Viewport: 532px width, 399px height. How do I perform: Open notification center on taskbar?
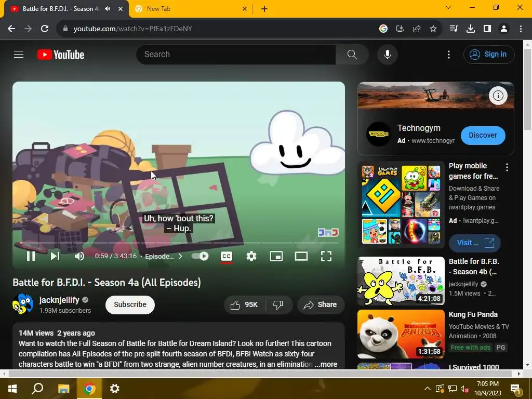point(515,389)
